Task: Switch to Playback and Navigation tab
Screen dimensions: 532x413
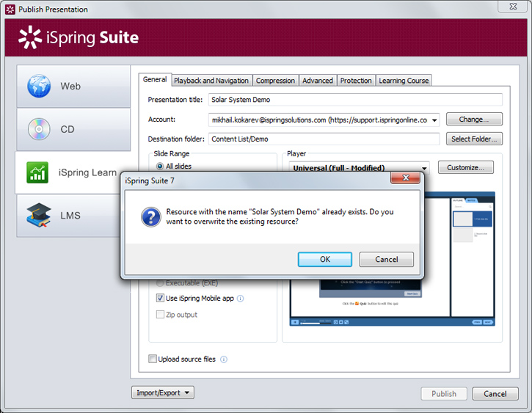Action: [211, 81]
